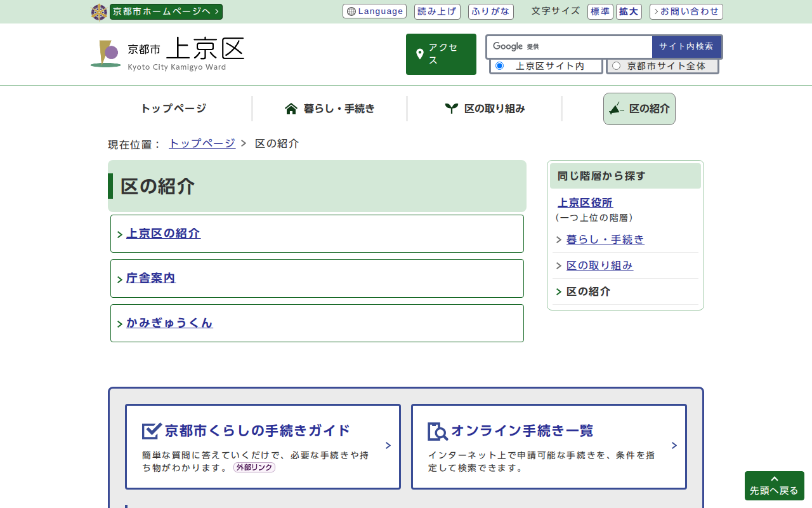This screenshot has height=508, width=812.
Task: Open sidebar link 区の取り組み
Action: point(599,265)
